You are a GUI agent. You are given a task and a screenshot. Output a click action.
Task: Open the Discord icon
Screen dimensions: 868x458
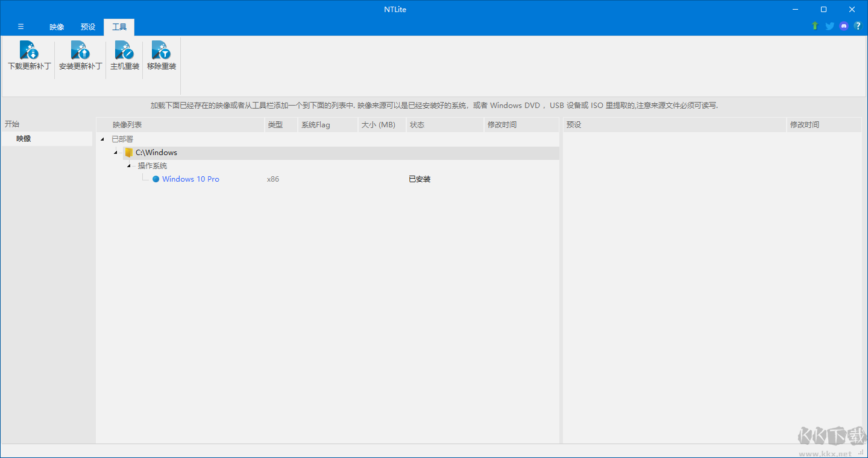(844, 26)
